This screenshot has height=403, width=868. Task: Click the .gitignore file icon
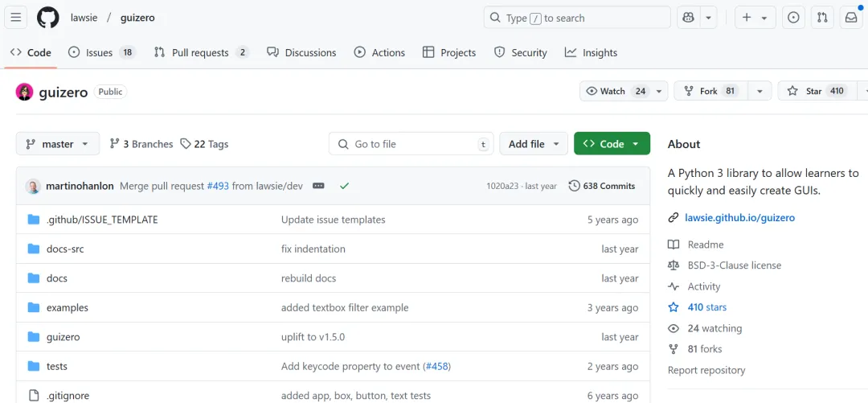pos(34,396)
